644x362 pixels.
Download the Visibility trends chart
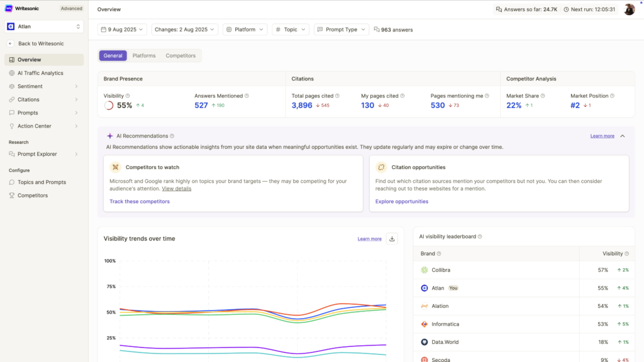coord(391,239)
